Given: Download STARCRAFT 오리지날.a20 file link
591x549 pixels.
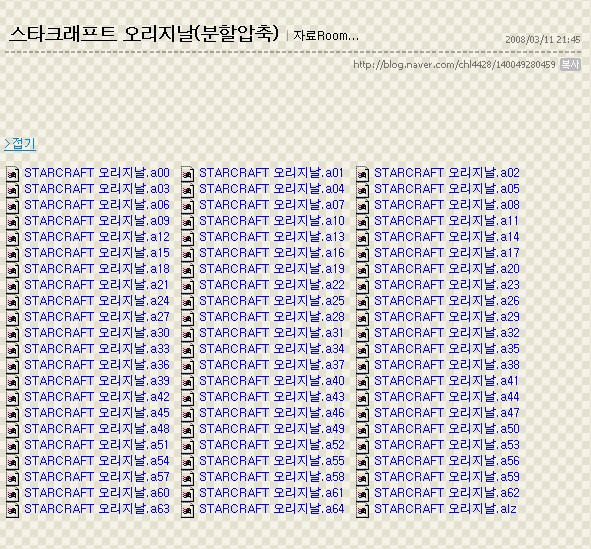Looking at the screenshot, I should pyautogui.click(x=447, y=269).
